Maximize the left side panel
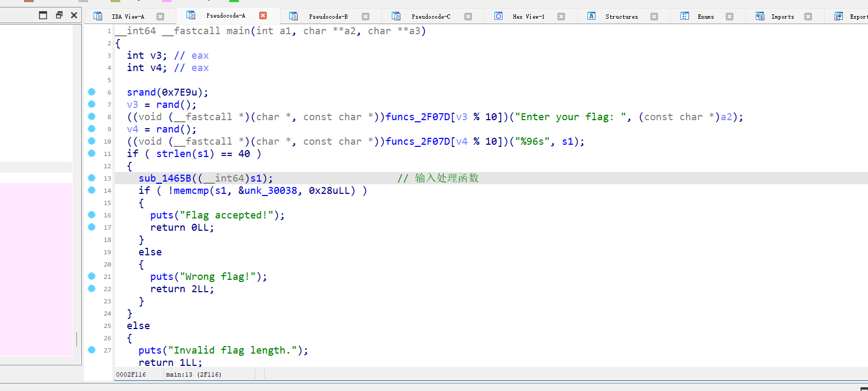Viewport: 868px width, 391px height. pyautogui.click(x=43, y=15)
